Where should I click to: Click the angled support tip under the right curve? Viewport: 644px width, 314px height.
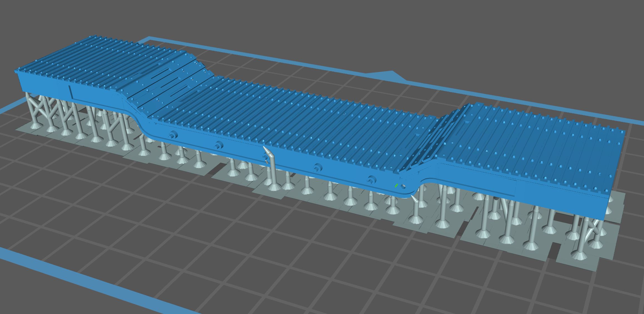pyautogui.click(x=414, y=199)
